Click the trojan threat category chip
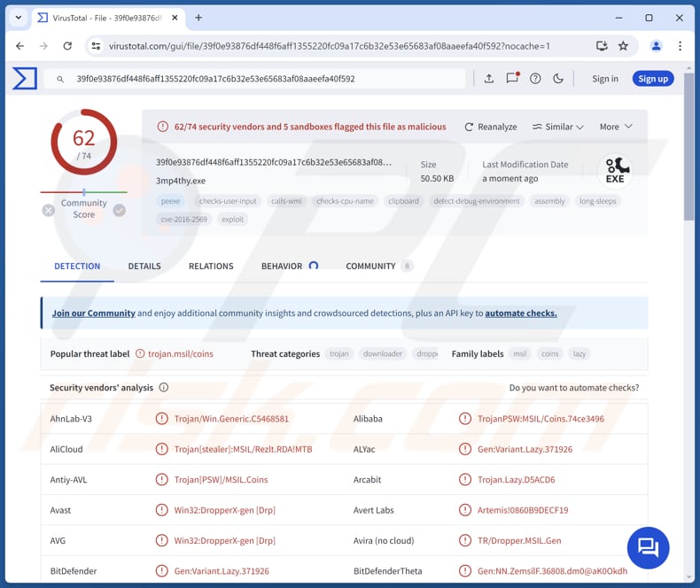The image size is (700, 588). (338, 354)
